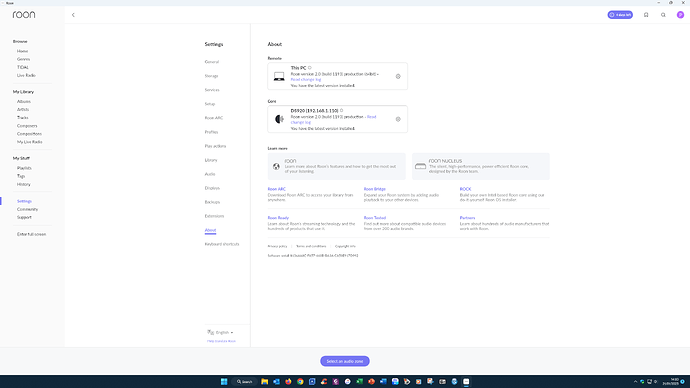This screenshot has height=388, width=690.
Task: Click Enter full screen in the sidebar
Action: click(31, 234)
